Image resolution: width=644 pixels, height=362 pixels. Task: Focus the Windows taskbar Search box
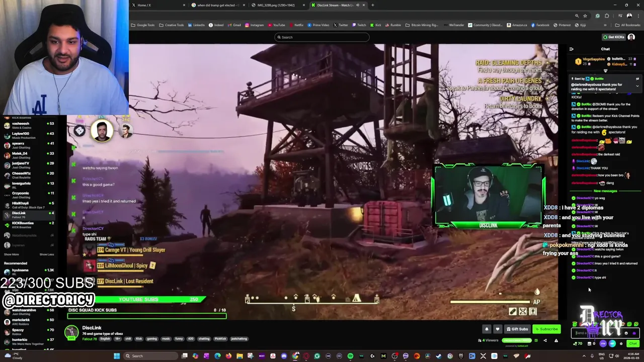pos(151,356)
